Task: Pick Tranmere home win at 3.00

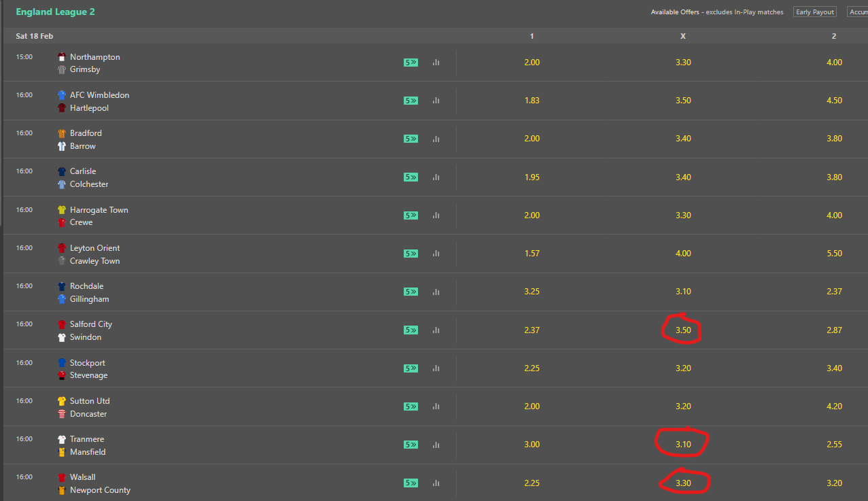Action: 532,444
